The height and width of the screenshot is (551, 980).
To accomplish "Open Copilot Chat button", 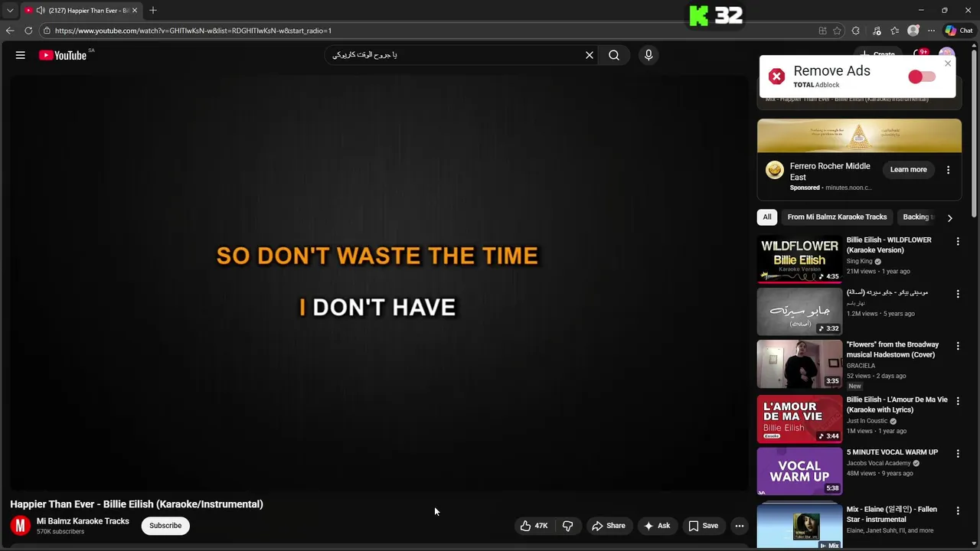I will pyautogui.click(x=959, y=31).
